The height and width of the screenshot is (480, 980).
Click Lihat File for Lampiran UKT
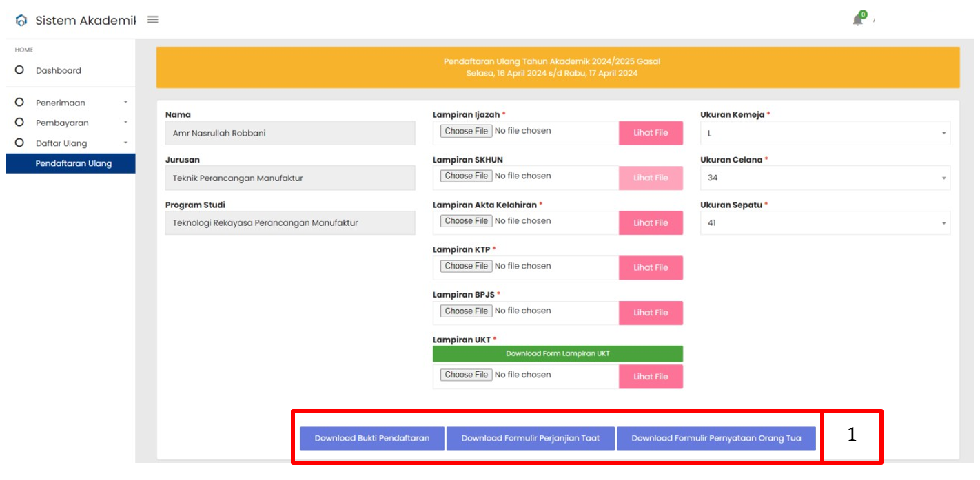tap(651, 377)
